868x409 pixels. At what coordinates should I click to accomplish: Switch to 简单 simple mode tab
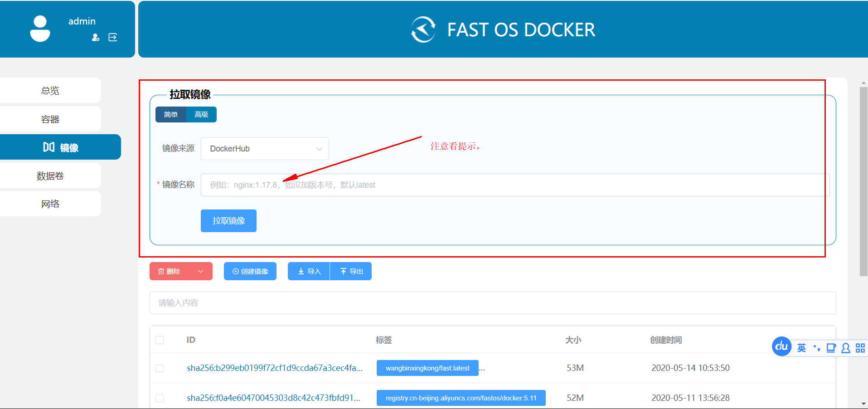(171, 114)
